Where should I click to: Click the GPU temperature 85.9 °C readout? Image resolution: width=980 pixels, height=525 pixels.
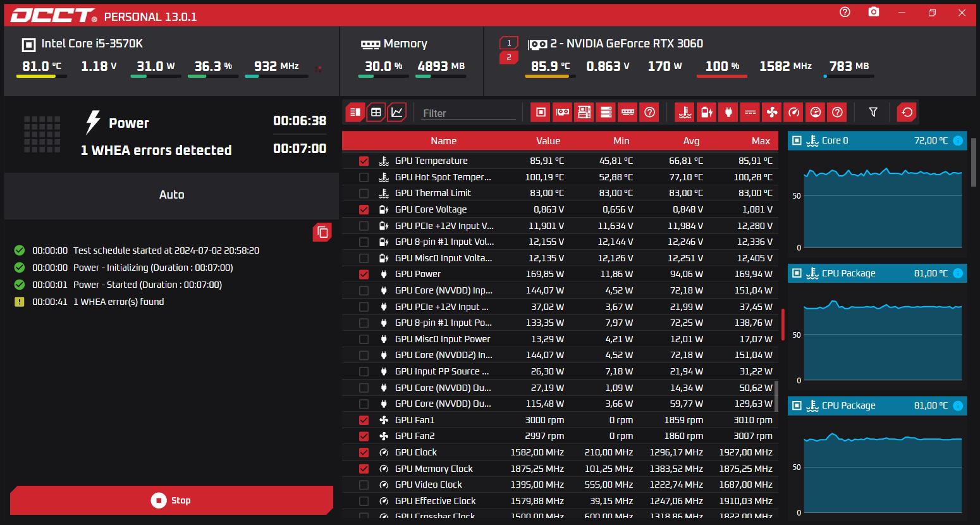[551, 66]
